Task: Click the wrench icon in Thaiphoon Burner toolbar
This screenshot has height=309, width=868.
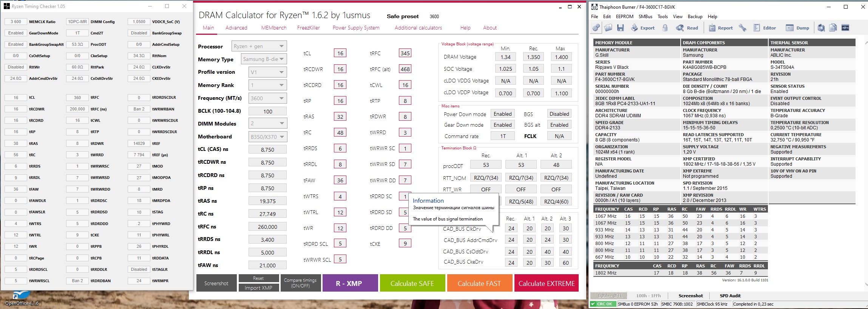Action: (743, 28)
